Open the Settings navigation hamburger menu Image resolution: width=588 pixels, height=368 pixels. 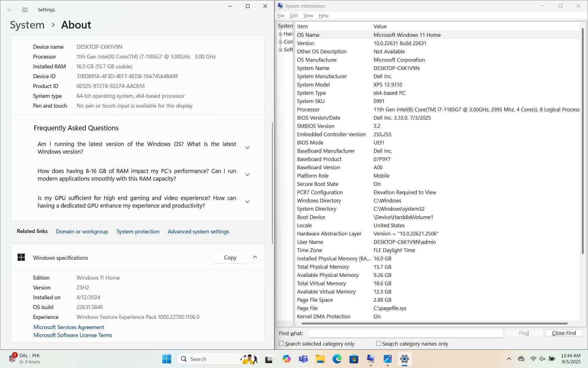click(x=25, y=10)
